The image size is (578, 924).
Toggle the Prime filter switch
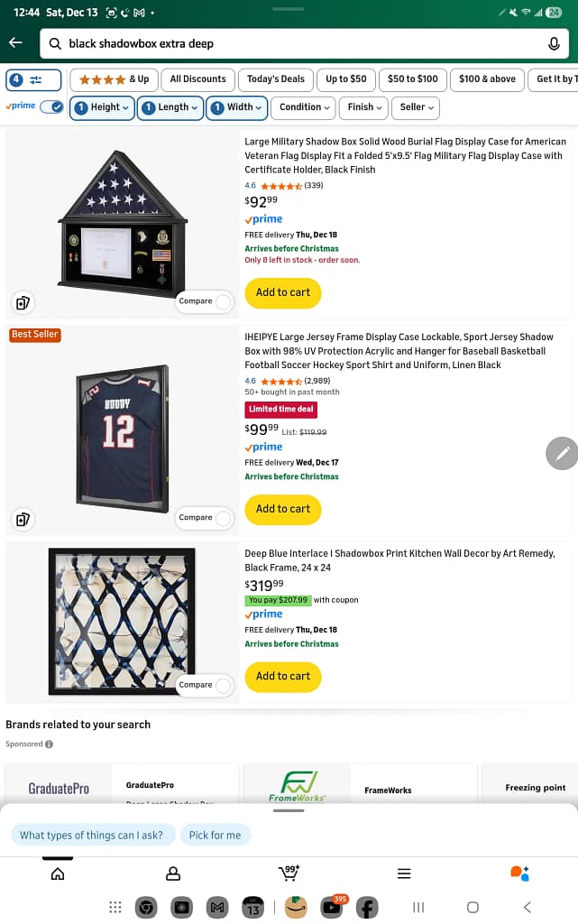coord(51,106)
